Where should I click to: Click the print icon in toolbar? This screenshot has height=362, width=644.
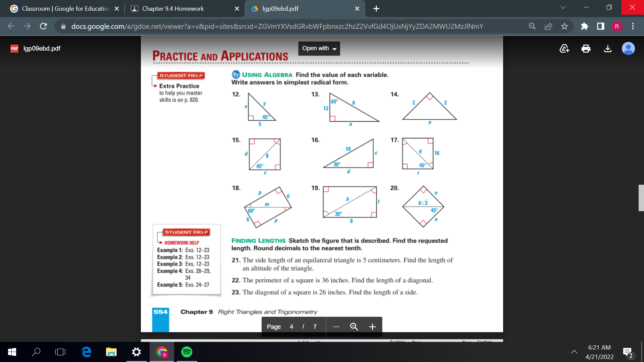585,48
